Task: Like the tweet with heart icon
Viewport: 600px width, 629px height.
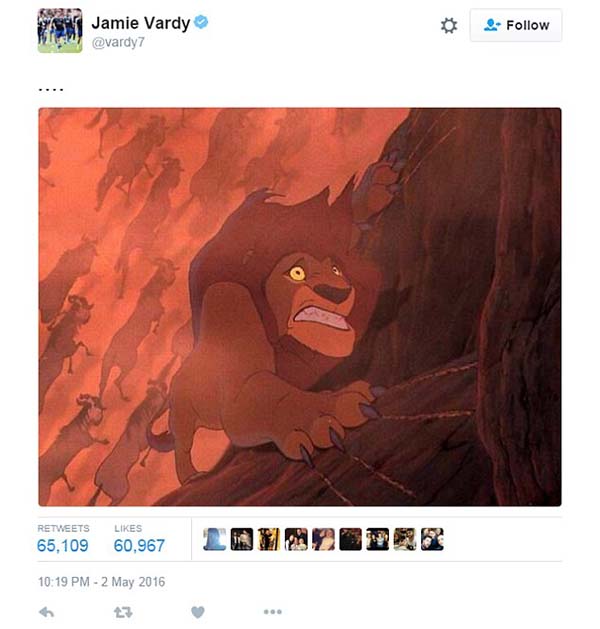Action: pos(198,612)
